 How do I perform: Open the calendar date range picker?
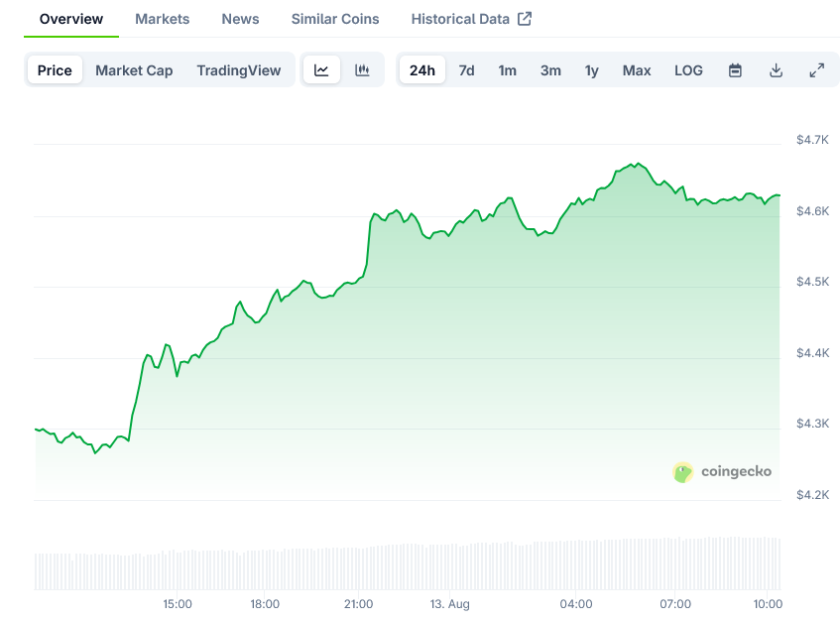[x=735, y=70]
